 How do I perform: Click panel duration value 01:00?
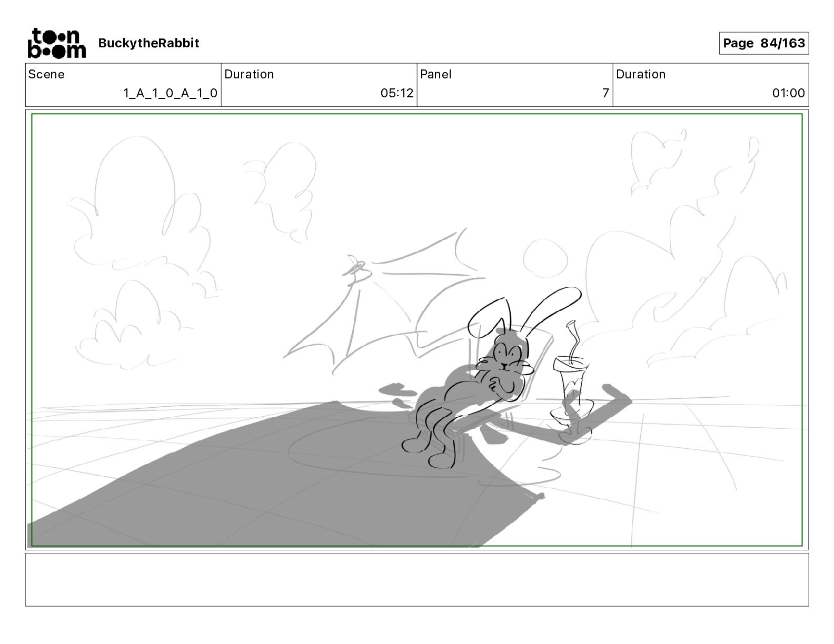788,93
